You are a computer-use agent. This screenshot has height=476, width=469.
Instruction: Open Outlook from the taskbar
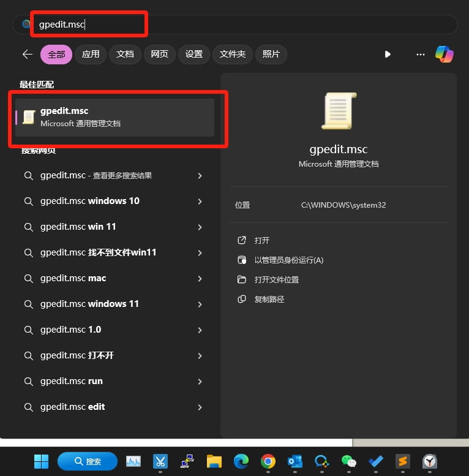coord(295,461)
